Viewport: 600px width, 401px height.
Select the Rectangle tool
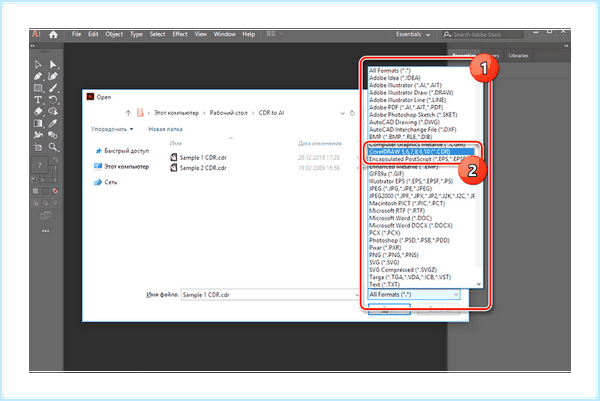[x=38, y=88]
